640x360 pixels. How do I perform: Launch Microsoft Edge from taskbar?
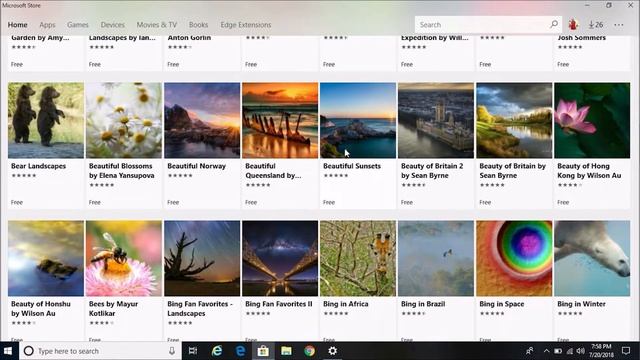[240, 351]
